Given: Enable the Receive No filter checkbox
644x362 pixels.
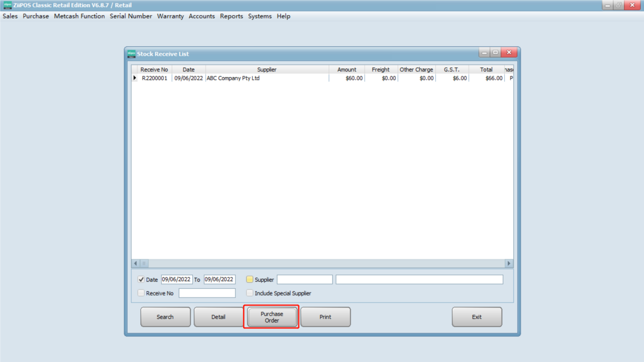Looking at the screenshot, I should click(x=141, y=293).
